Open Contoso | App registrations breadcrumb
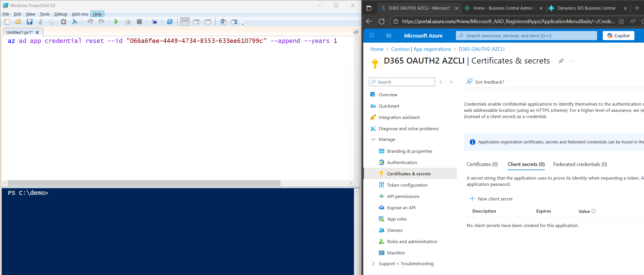 421,49
